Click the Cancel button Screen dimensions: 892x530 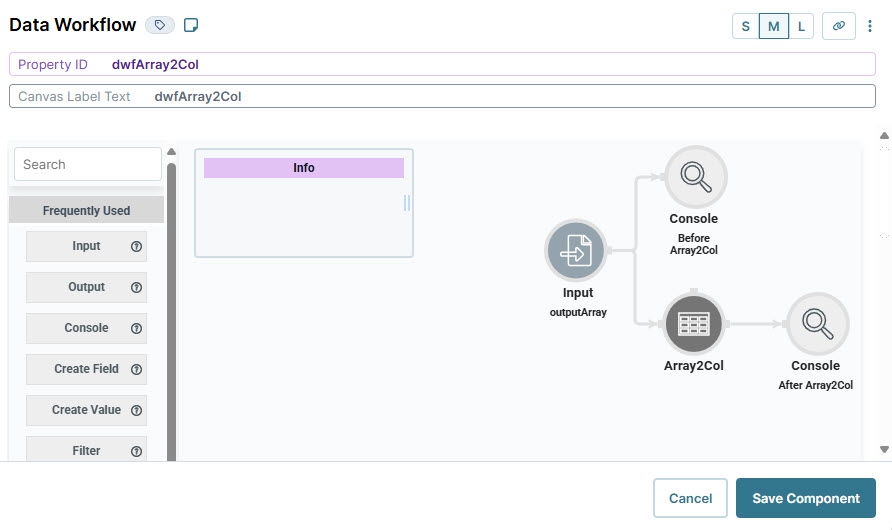pos(690,498)
